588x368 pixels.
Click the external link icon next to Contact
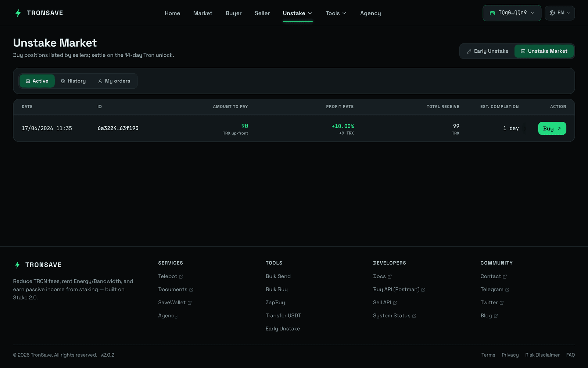tap(505, 277)
